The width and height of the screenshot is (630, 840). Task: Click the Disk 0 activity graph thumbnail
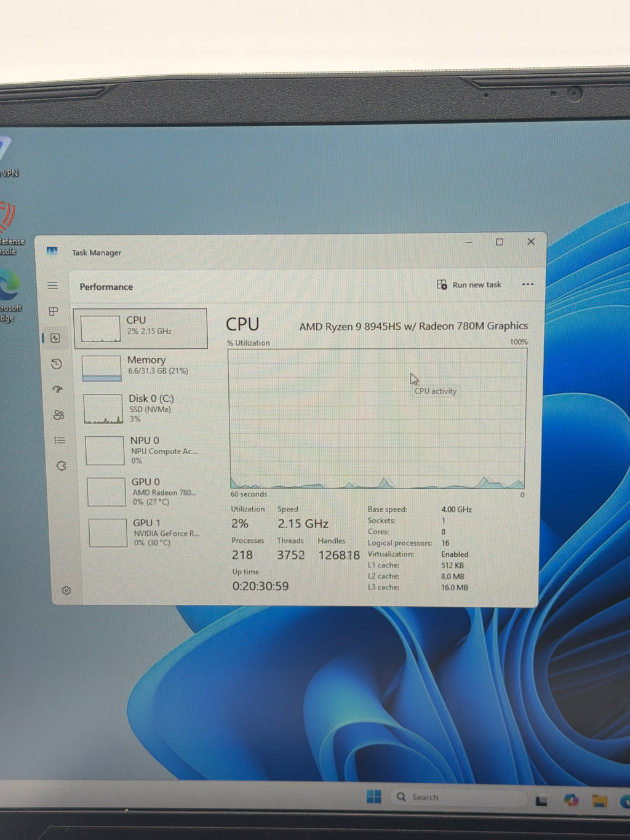[103, 409]
